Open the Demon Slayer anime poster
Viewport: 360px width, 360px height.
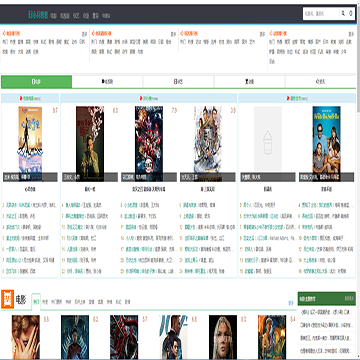[149, 144]
